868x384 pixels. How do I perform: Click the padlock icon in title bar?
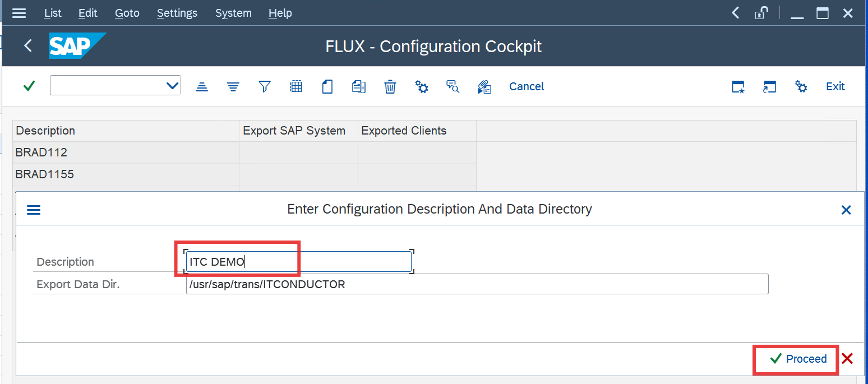[761, 13]
